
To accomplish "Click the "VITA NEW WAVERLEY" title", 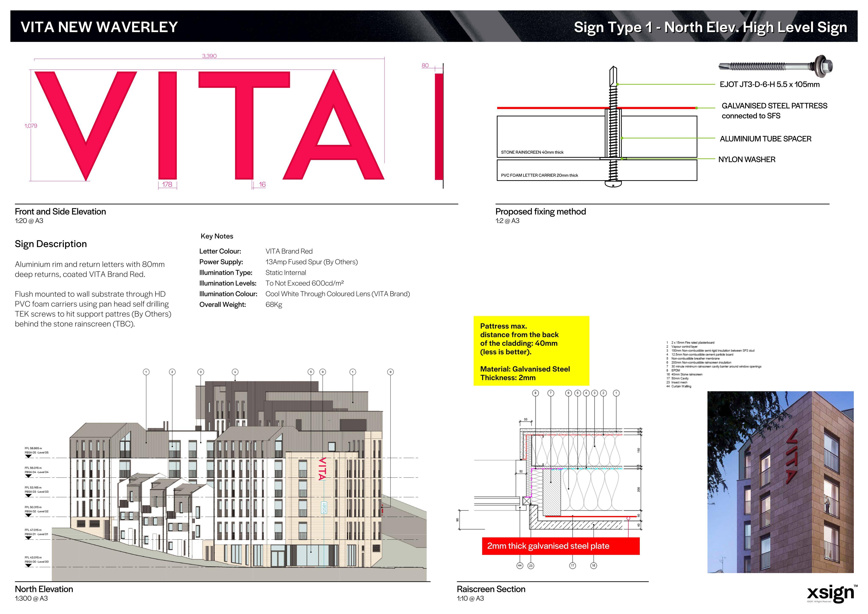I will coord(99,27).
